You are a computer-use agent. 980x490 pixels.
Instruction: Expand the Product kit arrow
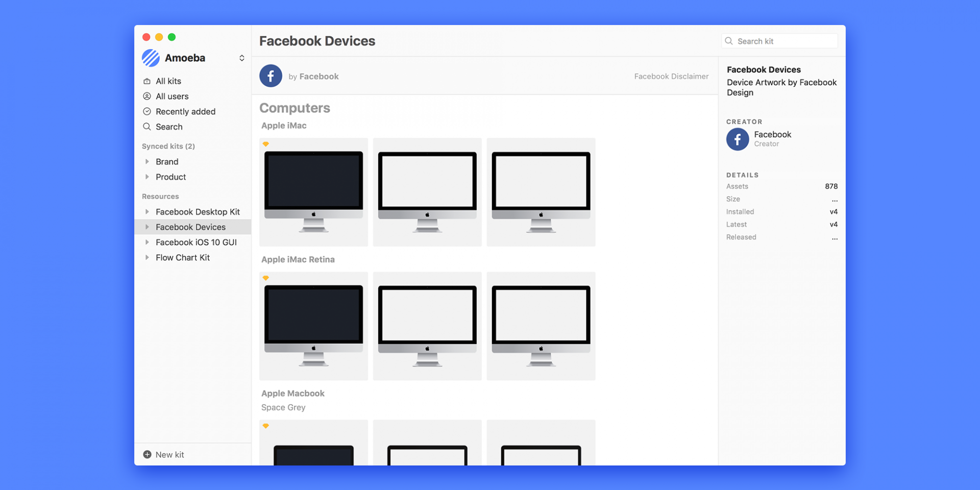147,177
